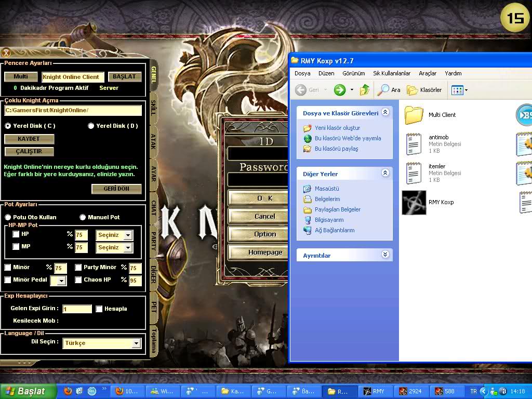This screenshot has width=532, height=399.
Task: Click Yeni klasör oluştur link
Action: click(x=337, y=128)
